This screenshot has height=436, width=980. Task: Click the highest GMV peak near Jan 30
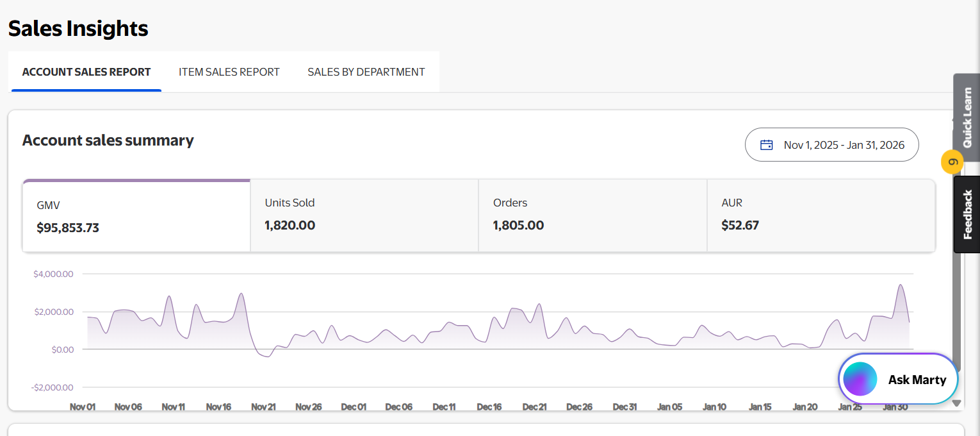[x=901, y=285]
